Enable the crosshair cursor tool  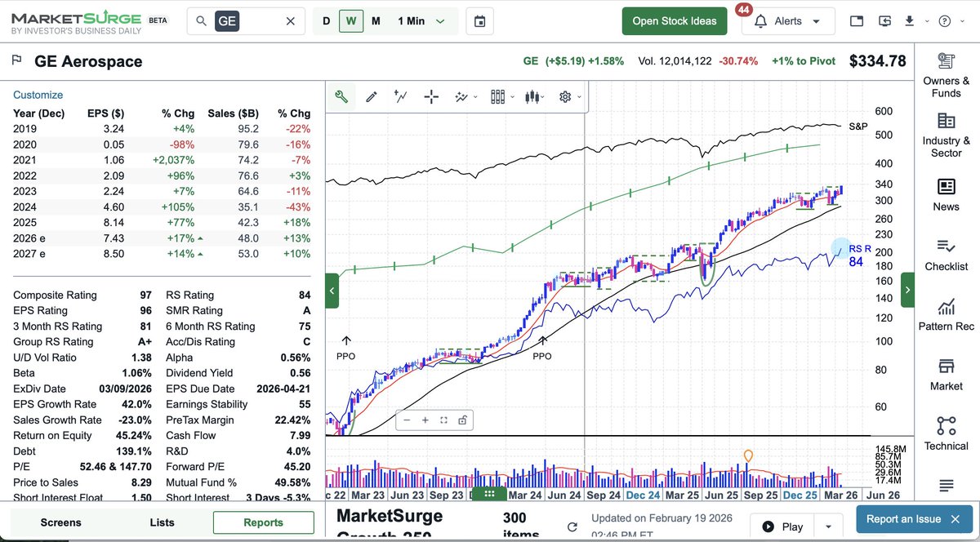coord(431,96)
